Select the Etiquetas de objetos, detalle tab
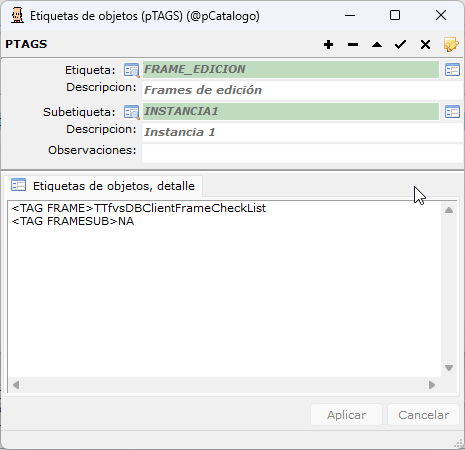The image size is (465, 450). coord(103,186)
